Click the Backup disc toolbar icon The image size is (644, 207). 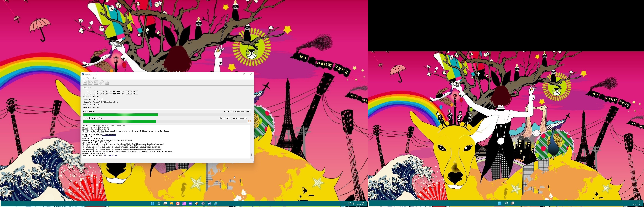click(96, 83)
